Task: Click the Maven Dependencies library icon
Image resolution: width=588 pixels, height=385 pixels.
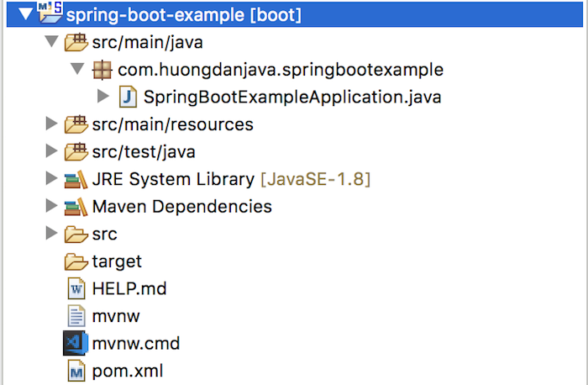Action: [76, 207]
